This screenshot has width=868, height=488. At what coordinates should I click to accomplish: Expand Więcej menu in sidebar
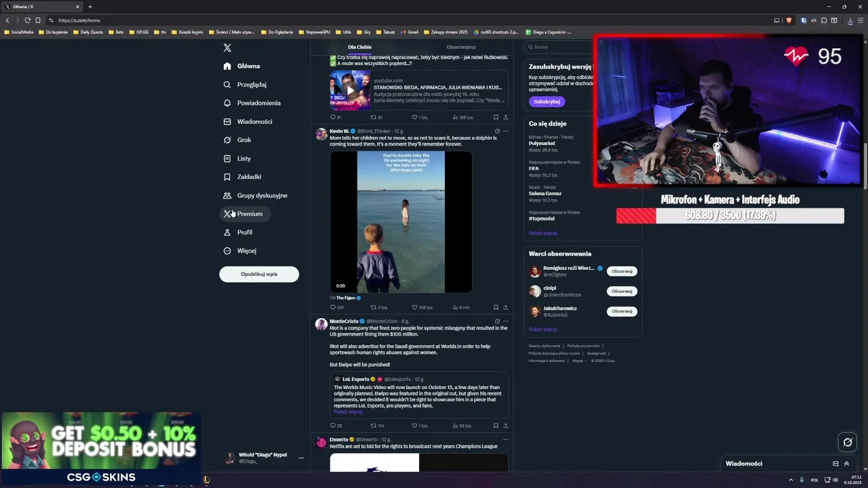click(240, 251)
